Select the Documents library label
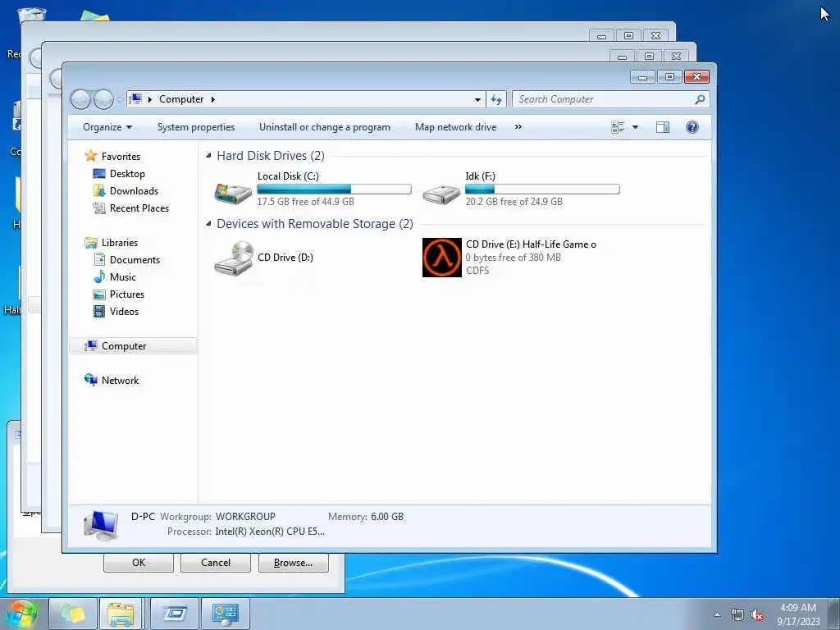Image resolution: width=840 pixels, height=630 pixels. click(x=135, y=260)
